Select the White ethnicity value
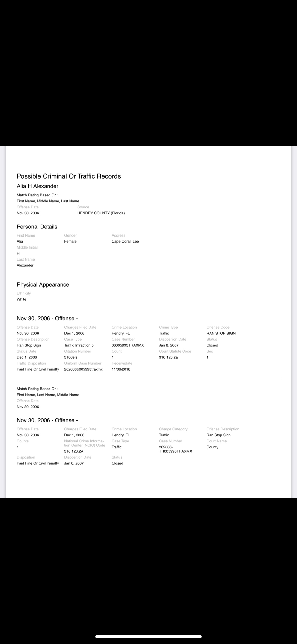 21,299
